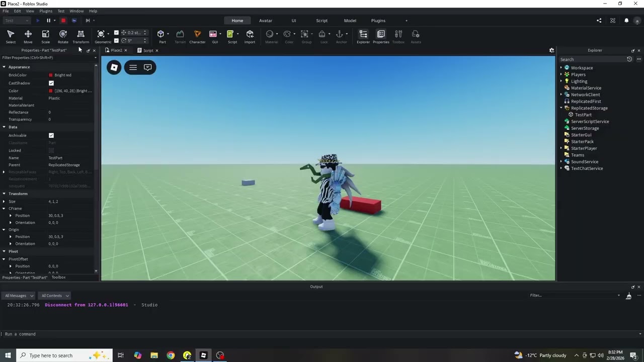Viewport: 644px width, 362px height.
Task: Collapse the Transform section
Action: pos(4,194)
